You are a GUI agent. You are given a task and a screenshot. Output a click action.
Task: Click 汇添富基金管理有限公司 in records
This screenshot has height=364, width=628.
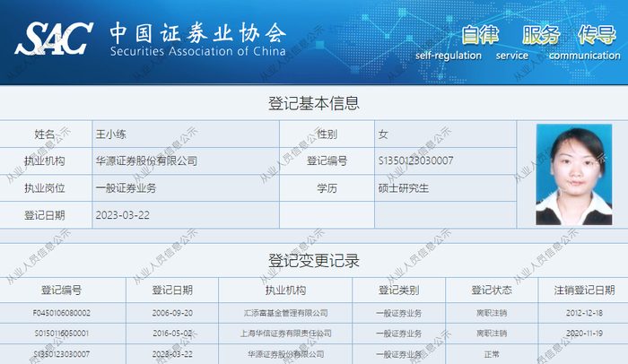pos(285,313)
